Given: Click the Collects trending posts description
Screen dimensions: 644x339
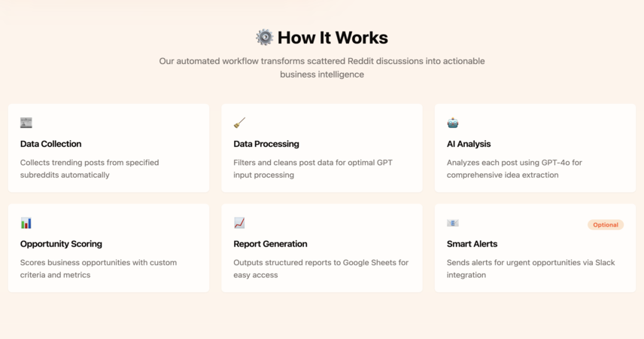Looking at the screenshot, I should (x=90, y=169).
